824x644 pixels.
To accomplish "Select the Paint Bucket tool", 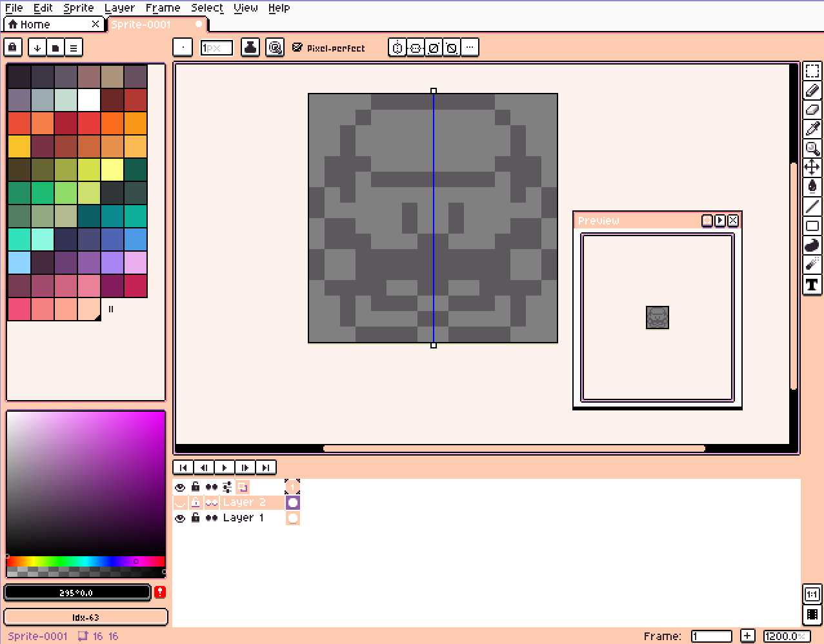I will [812, 187].
